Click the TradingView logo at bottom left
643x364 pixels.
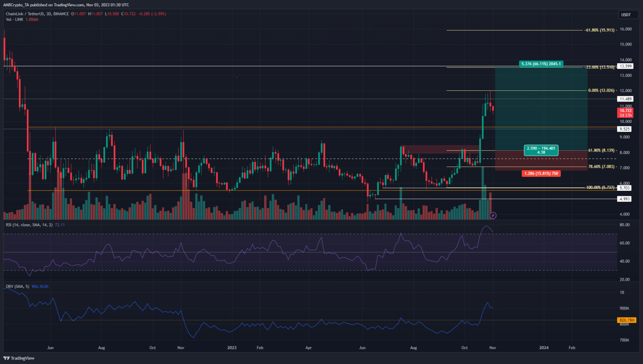click(x=19, y=358)
